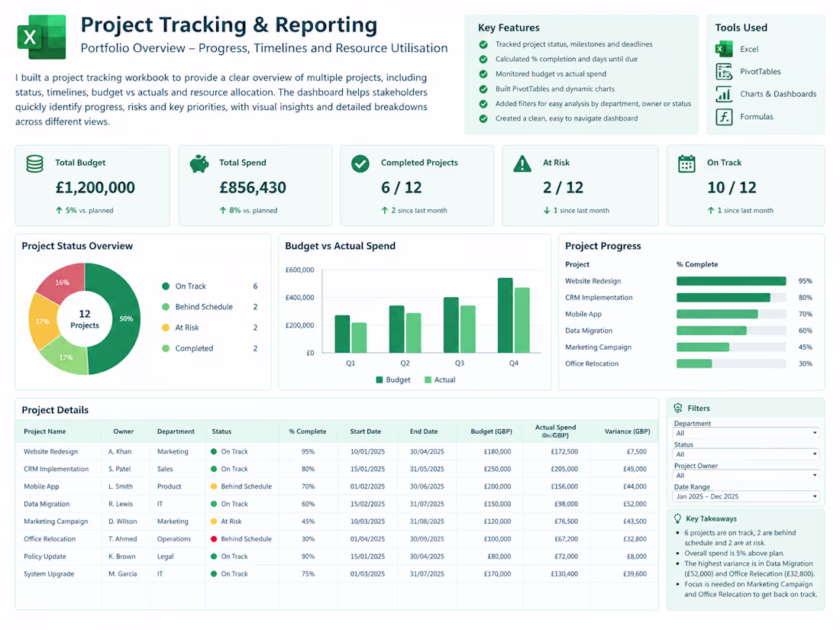Click checkmark beside Tracked project status feature
The image size is (840, 630).
click(483, 44)
